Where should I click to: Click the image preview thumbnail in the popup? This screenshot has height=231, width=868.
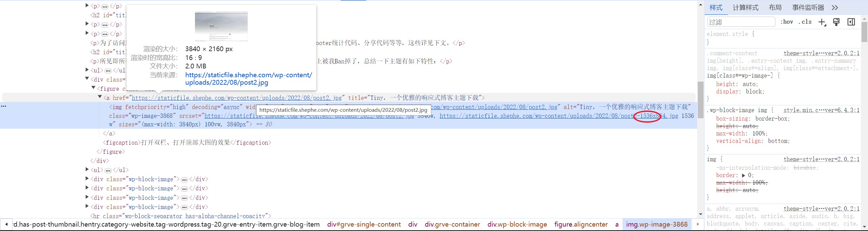pyautogui.click(x=221, y=26)
